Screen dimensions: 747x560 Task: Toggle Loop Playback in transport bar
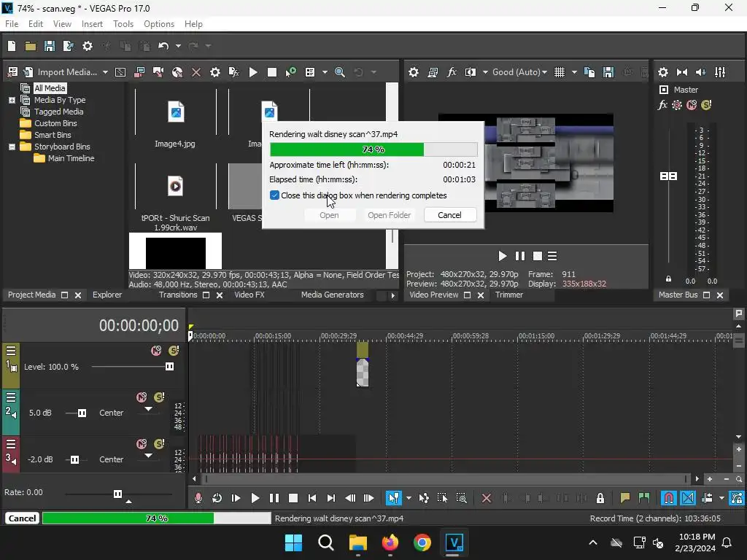[217, 498]
